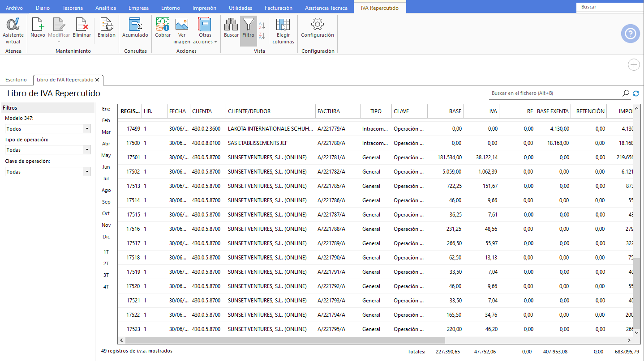Image resolution: width=644 pixels, height=361 pixels.
Task: Click the table scroll down arrow
Action: coord(637,332)
